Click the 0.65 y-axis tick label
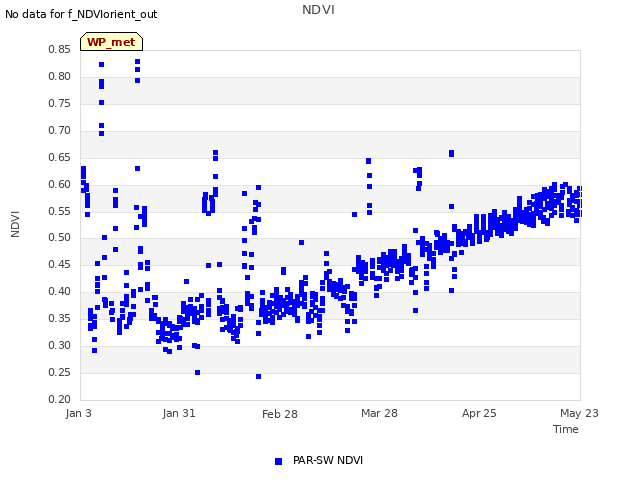Viewport: 640px width, 480px height. 60,157
